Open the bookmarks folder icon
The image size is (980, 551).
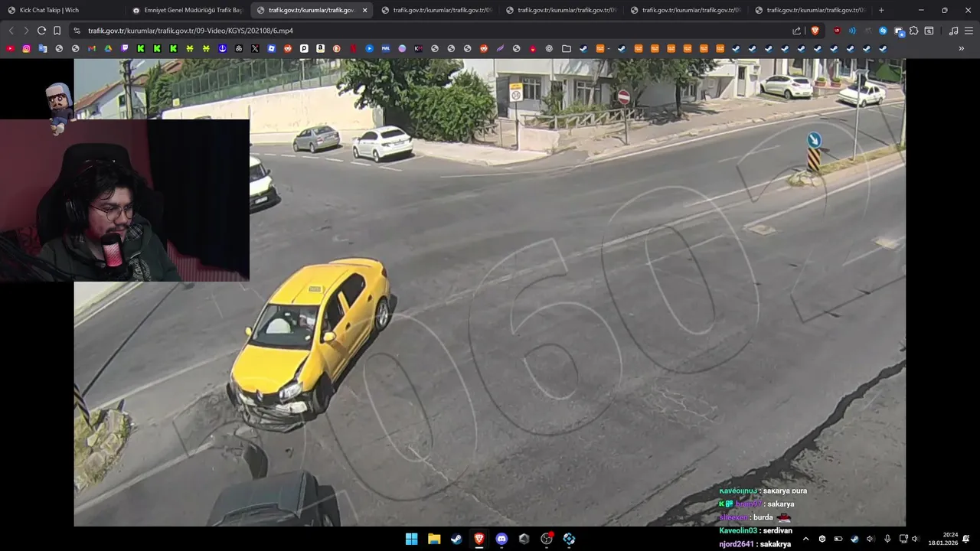click(567, 48)
